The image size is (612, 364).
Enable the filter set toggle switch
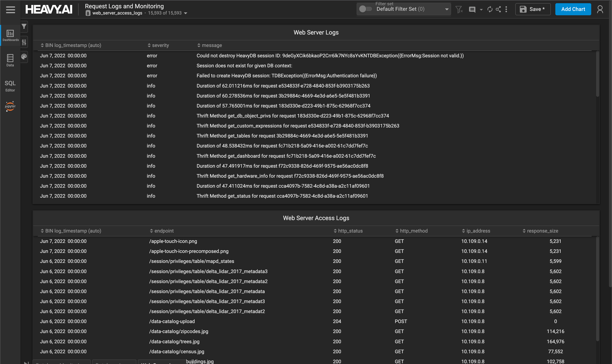point(365,9)
